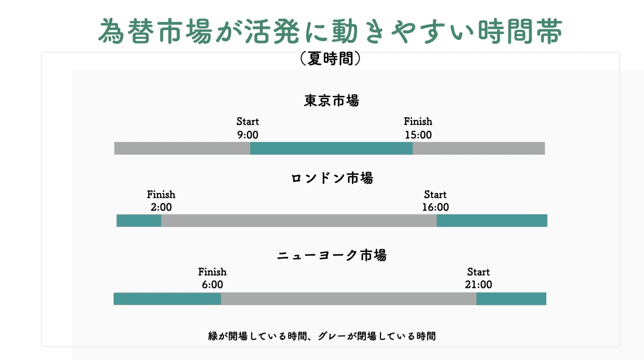Click the legend caption about 緑 and グレー
The height and width of the screenshot is (360, 644).
tap(322, 336)
